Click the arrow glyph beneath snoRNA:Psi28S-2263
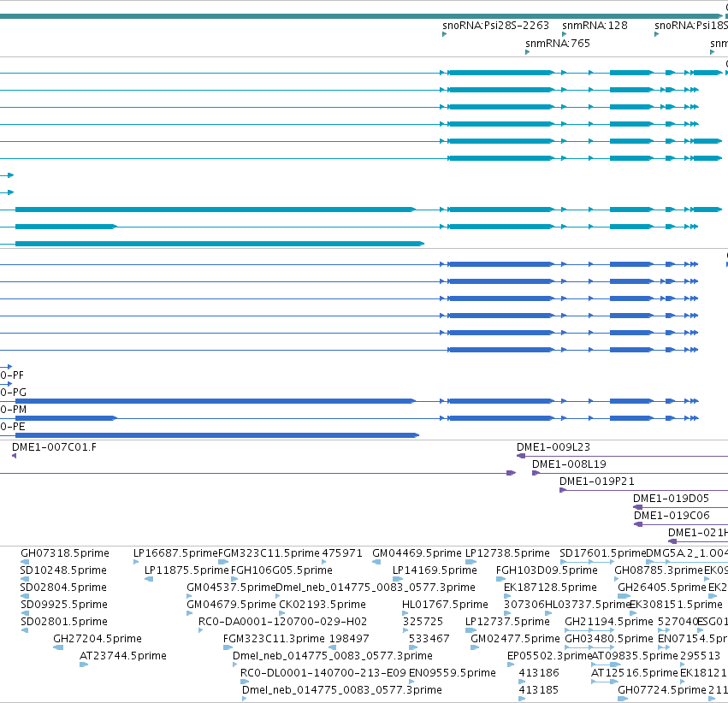The width and height of the screenshot is (728, 703). pos(444,34)
